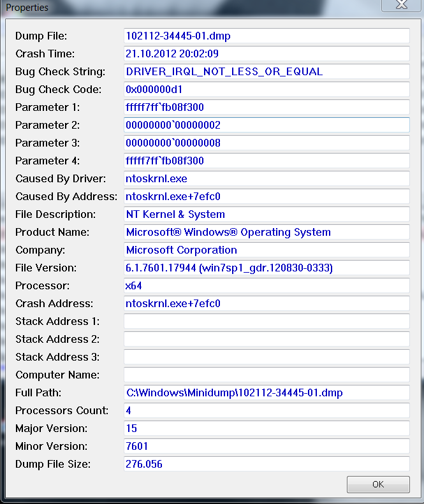The width and height of the screenshot is (424, 504).
Task: Close the Properties dialog window
Action: coord(402,6)
